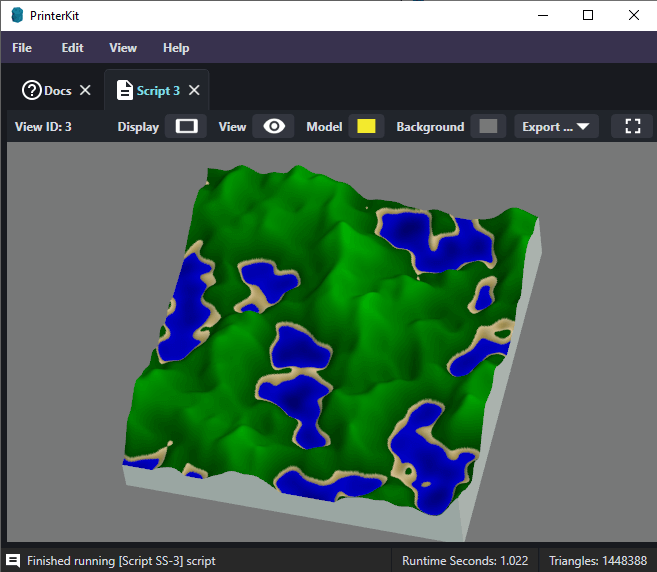The width and height of the screenshot is (657, 572).
Task: Toggle the Display rectangle mode button
Action: pos(186,126)
